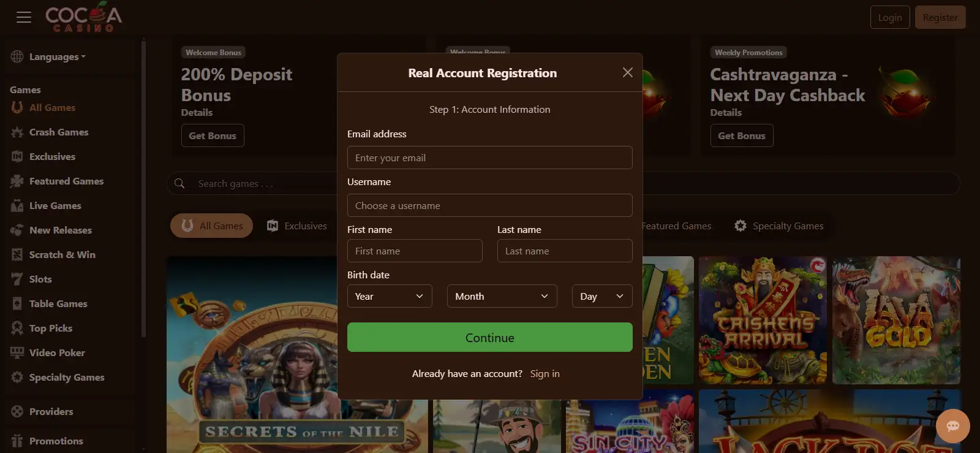
Task: Select the Featured Games category tab
Action: [x=676, y=226]
